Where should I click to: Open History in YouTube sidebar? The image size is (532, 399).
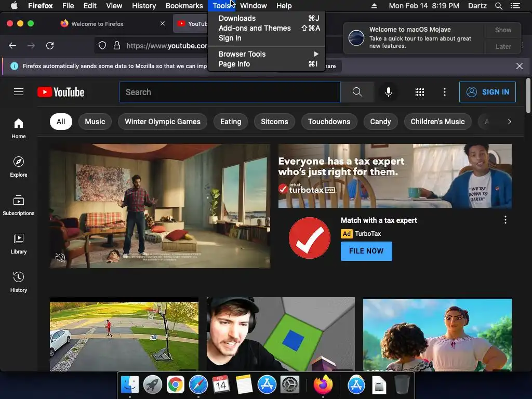pyautogui.click(x=19, y=282)
